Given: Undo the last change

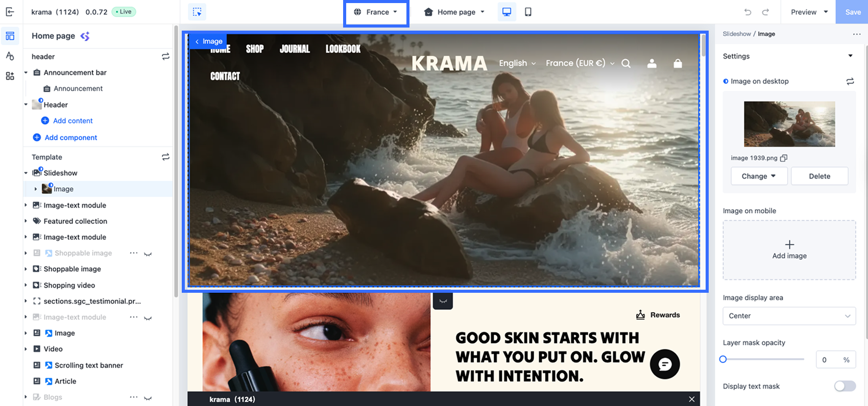Looking at the screenshot, I should click(x=748, y=12).
